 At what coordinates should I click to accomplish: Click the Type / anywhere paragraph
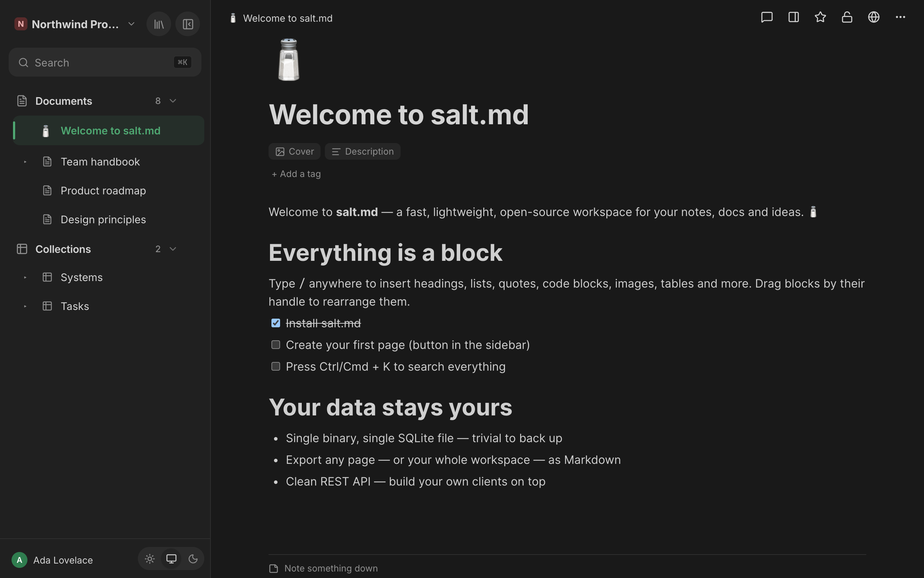tap(567, 293)
